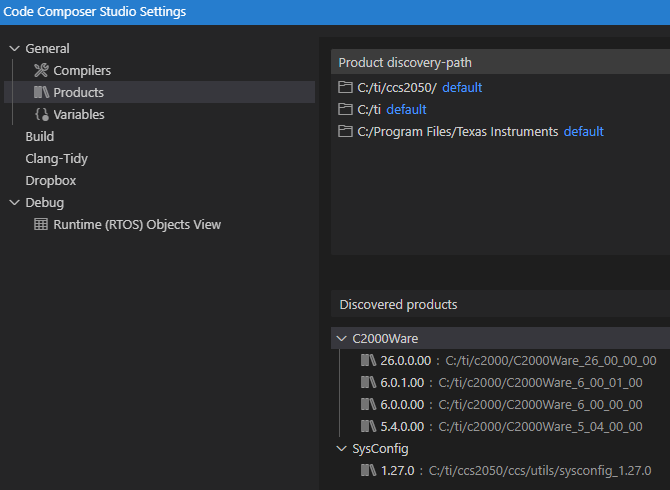Select the C:/ti/ccs2050/ discovery path text

pyautogui.click(x=397, y=88)
